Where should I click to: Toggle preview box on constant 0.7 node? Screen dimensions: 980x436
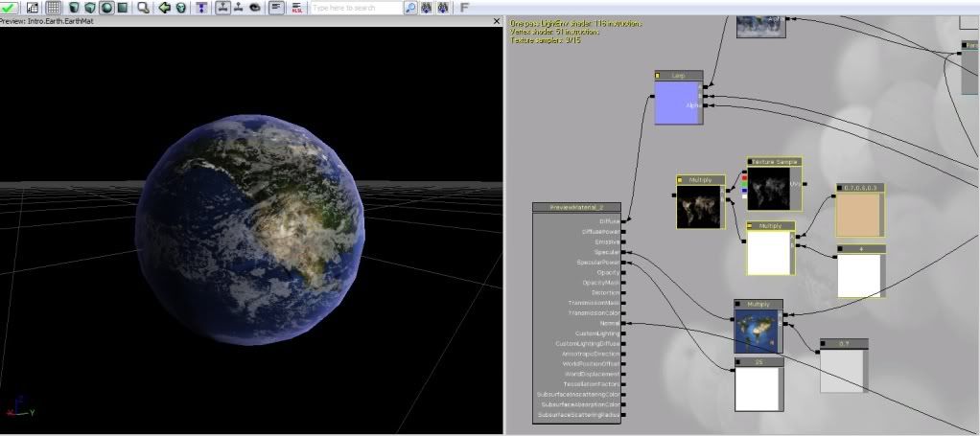[x=824, y=344]
